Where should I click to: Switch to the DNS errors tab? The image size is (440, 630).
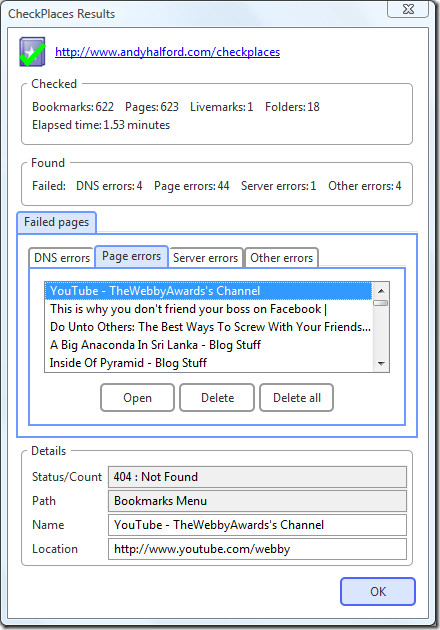(x=61, y=258)
